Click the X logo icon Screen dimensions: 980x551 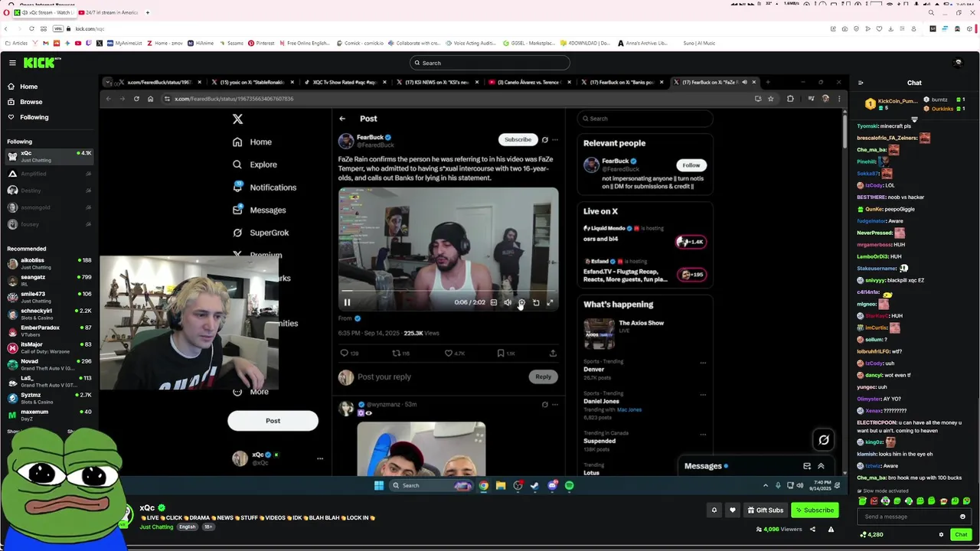(237, 119)
